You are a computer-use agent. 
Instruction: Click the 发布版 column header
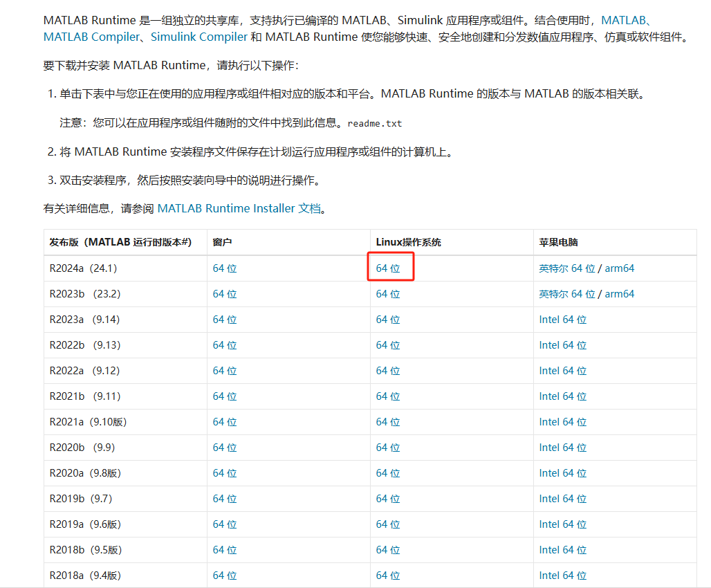coord(126,242)
